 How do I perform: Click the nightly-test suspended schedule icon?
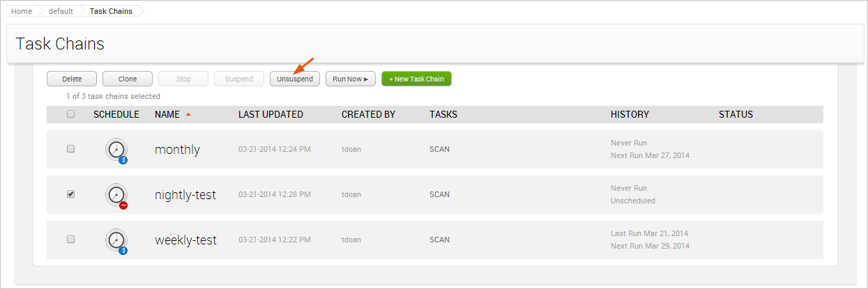(x=117, y=195)
